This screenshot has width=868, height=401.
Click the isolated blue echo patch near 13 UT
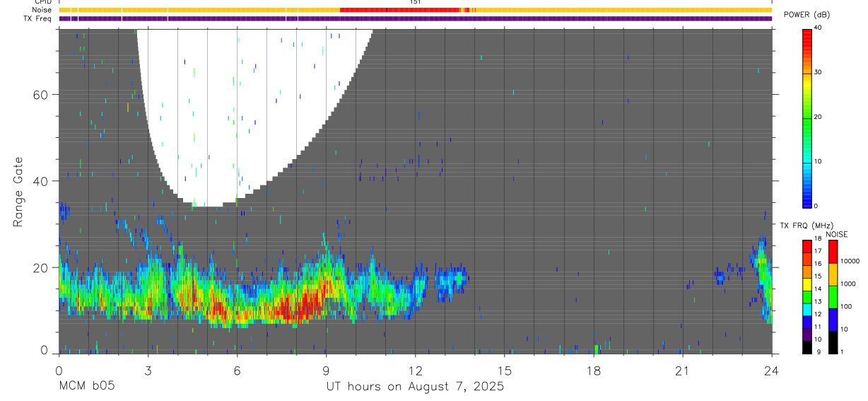pos(450,283)
